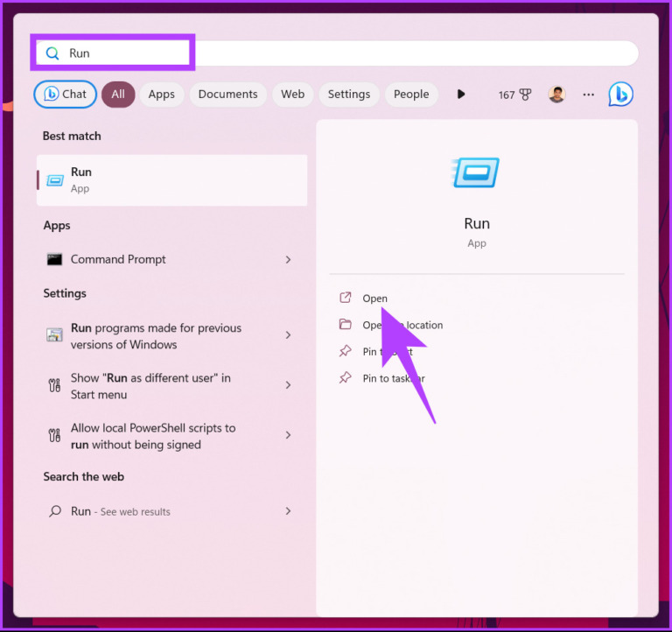This screenshot has height=632, width=672.
Task: Click icon beside Allow local PowerShell scripts
Action: 54,436
